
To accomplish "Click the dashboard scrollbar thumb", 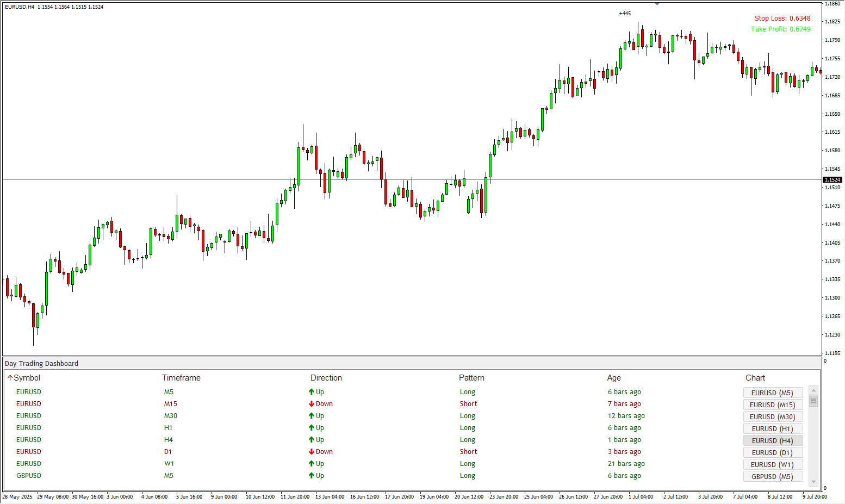I will coord(813,401).
